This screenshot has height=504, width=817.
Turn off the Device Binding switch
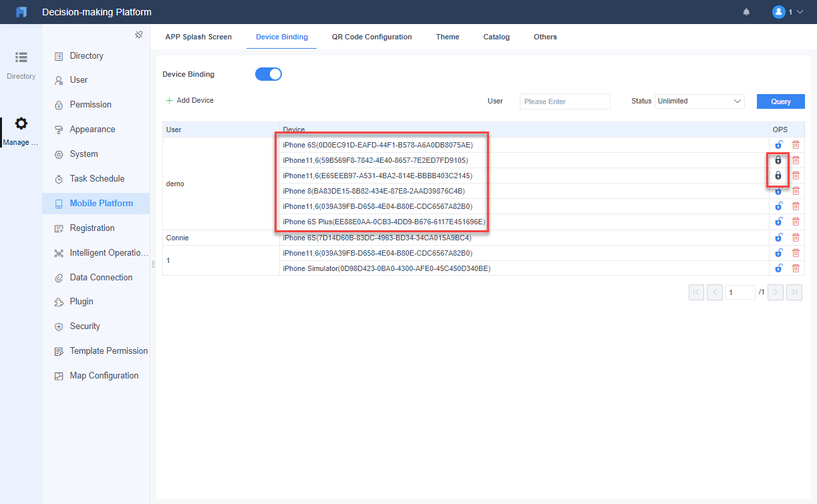pyautogui.click(x=269, y=74)
